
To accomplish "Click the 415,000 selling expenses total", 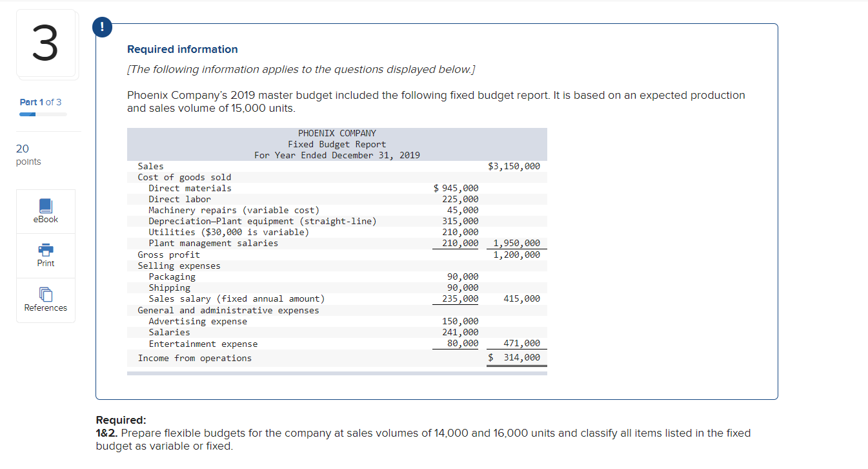I will tap(522, 298).
